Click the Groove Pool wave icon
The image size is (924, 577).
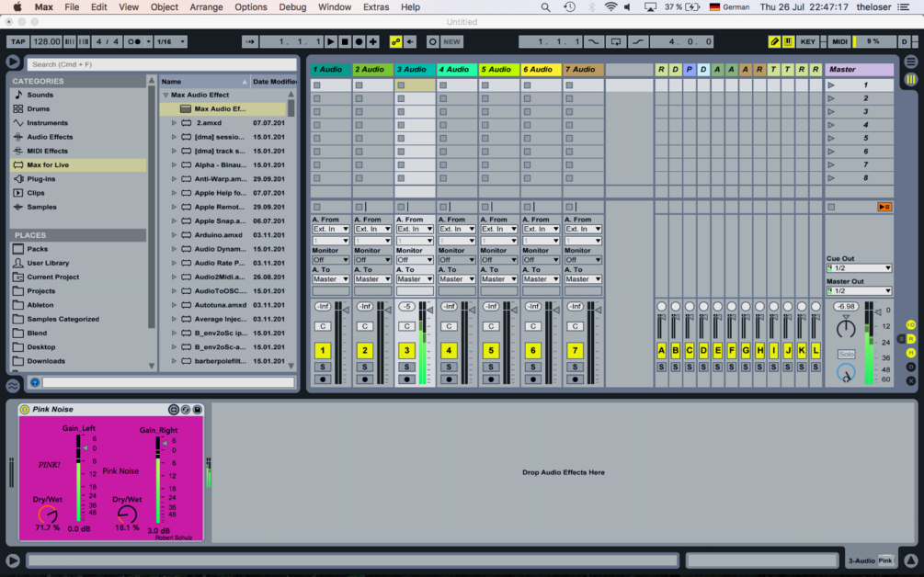coord(12,386)
